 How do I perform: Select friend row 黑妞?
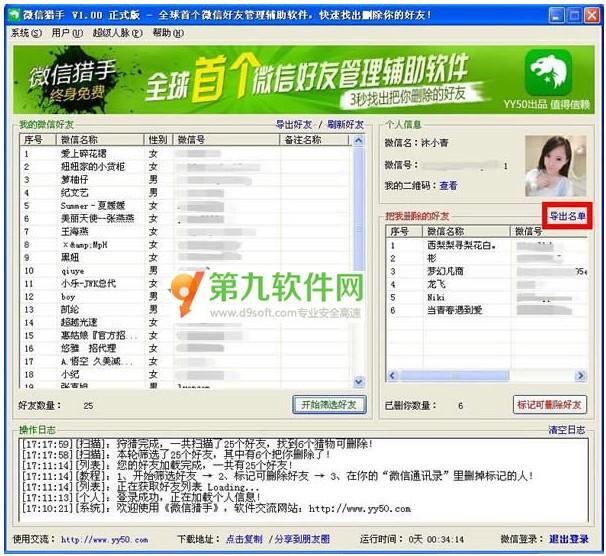point(187,257)
